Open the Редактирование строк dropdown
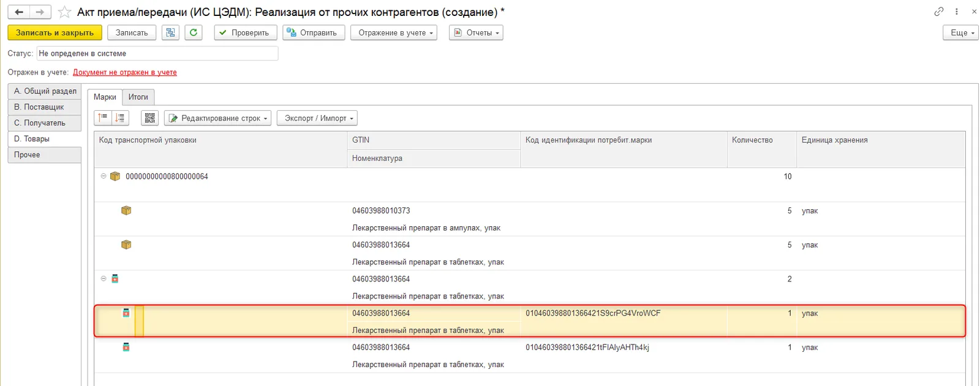The width and height of the screenshot is (980, 386). [x=217, y=118]
